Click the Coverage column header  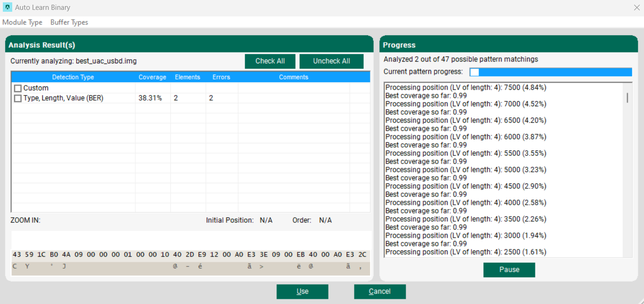coord(152,77)
